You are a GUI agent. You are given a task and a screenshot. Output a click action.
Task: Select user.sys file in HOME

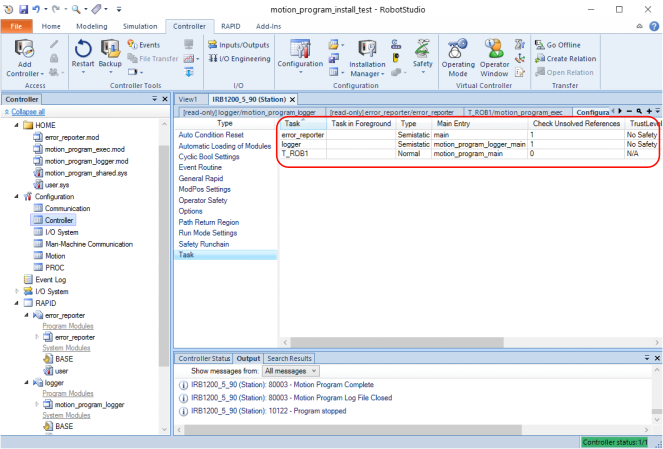tap(52, 185)
